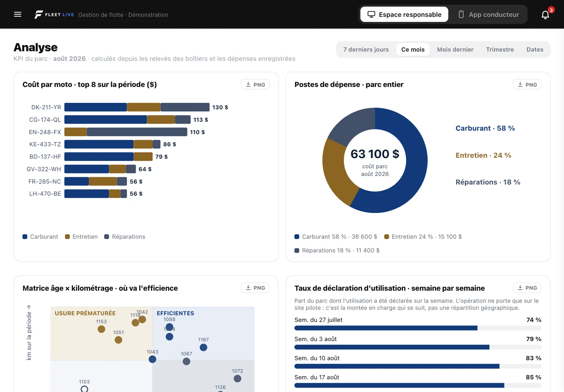Click the Réparations · 18 % donut label
564x392 pixels.
pyautogui.click(x=488, y=182)
